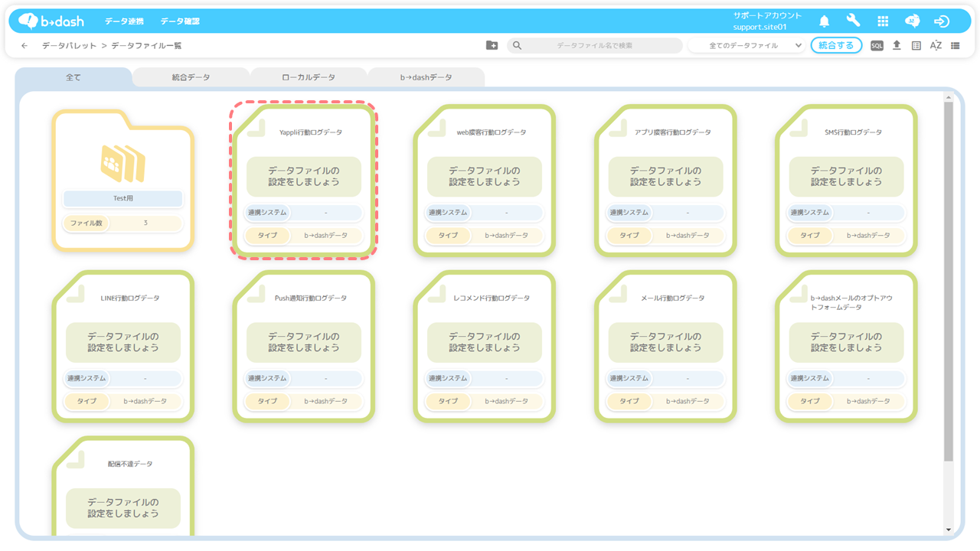Click the search magnifier icon
The image size is (980, 551).
point(518,46)
